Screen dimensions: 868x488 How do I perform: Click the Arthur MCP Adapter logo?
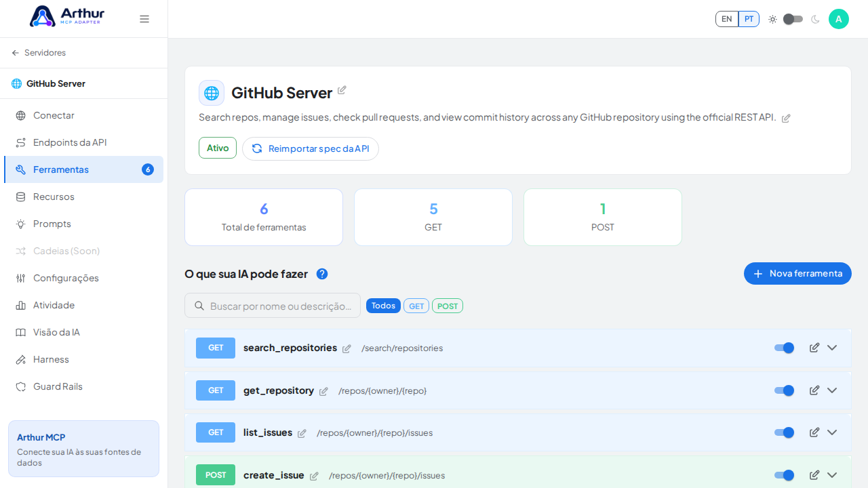point(67,16)
